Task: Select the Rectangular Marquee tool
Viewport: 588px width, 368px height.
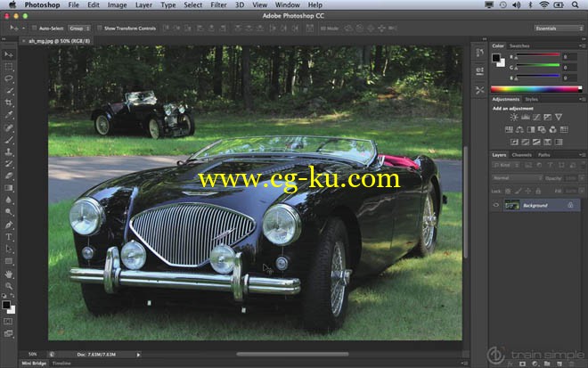Action: (9, 67)
